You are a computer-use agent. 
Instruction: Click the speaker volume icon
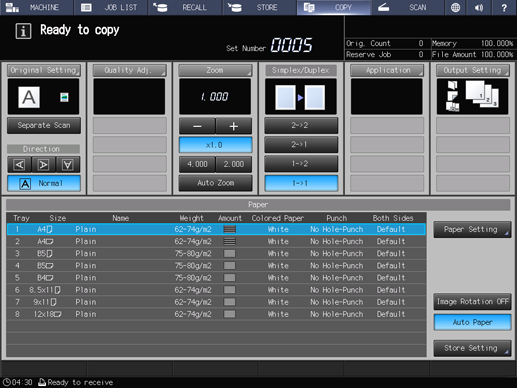[479, 7]
